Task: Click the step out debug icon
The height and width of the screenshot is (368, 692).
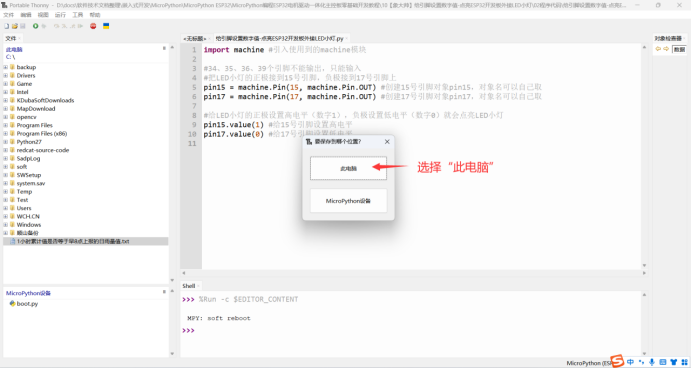Action: coord(72,26)
